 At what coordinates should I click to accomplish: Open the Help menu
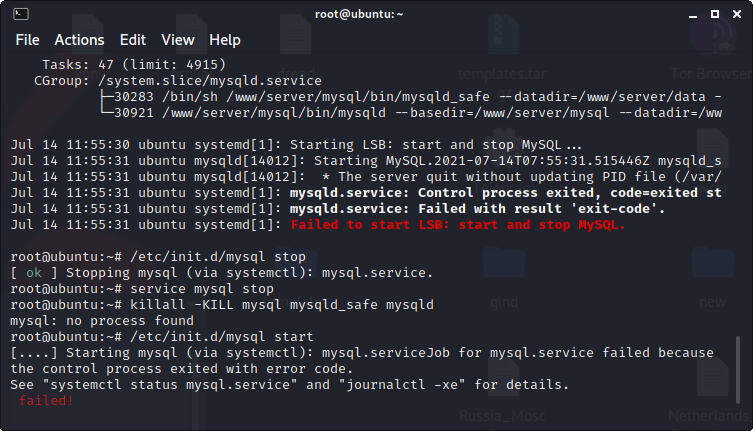click(225, 40)
